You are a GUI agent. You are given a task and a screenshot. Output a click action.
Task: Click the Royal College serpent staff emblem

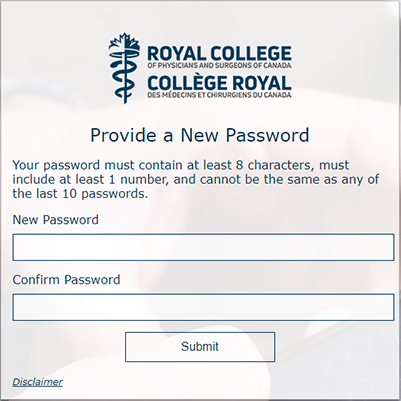[x=124, y=68]
